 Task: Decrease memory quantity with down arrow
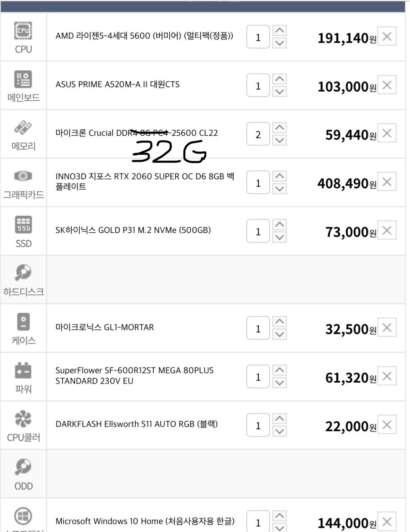(280, 140)
